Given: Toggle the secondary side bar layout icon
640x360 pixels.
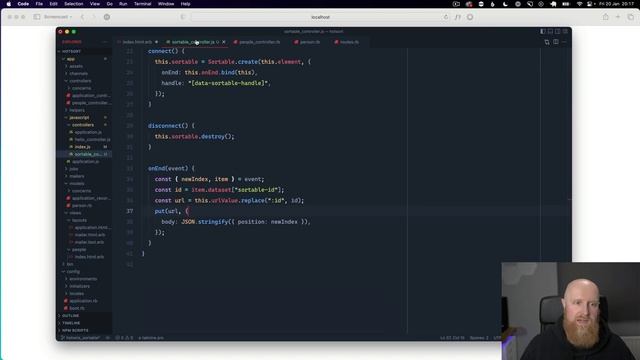Looking at the screenshot, I should pos(558,31).
